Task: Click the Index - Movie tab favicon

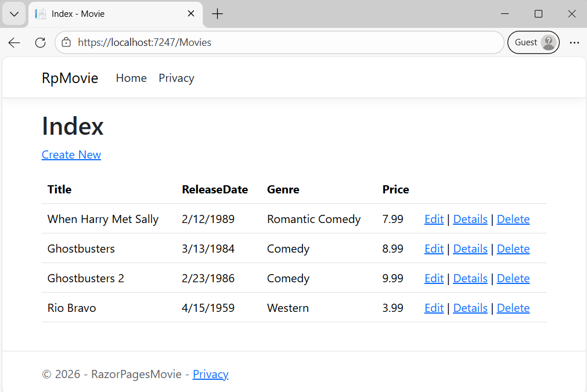Action: click(x=40, y=13)
